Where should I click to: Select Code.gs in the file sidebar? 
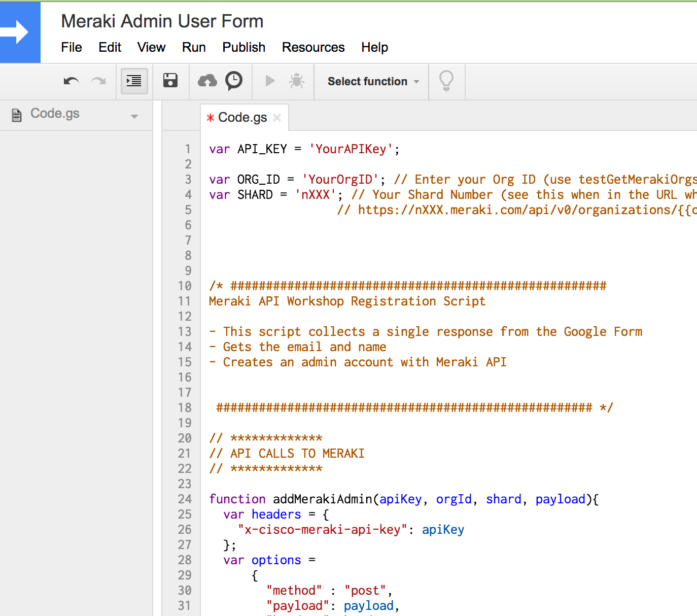coord(55,114)
